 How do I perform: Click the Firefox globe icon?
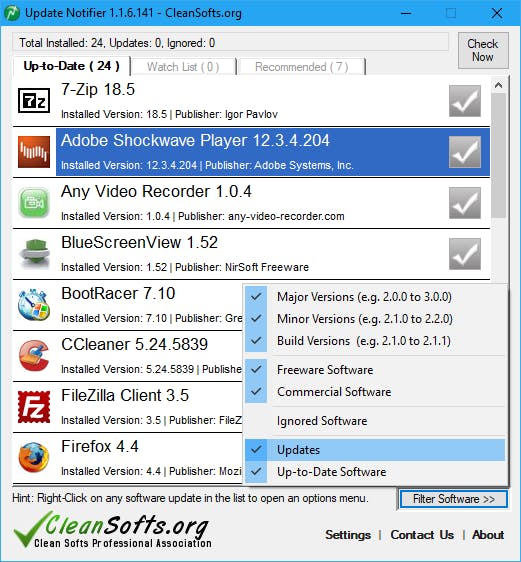tap(34, 458)
